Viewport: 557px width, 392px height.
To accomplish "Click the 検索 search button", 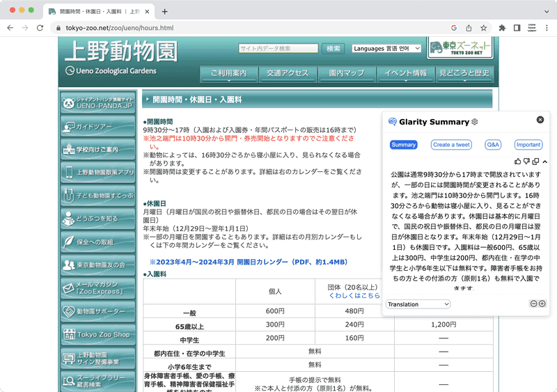I will tap(334, 48).
